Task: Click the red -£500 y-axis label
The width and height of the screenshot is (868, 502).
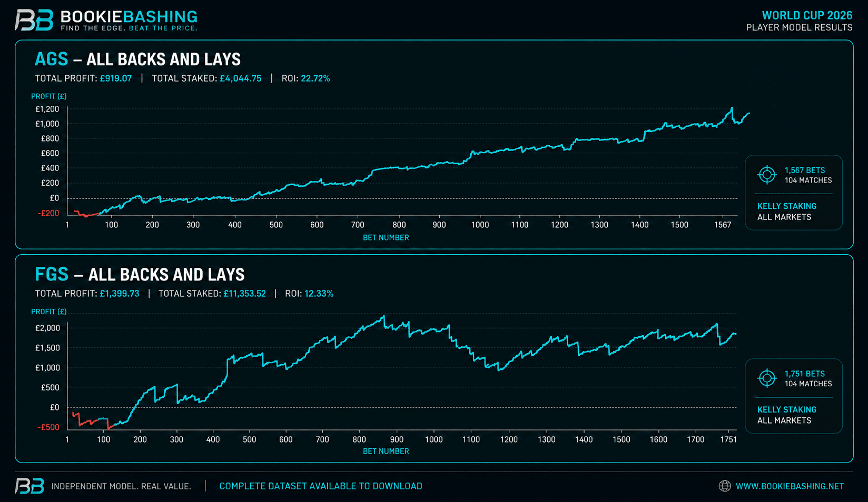Action: pos(48,427)
